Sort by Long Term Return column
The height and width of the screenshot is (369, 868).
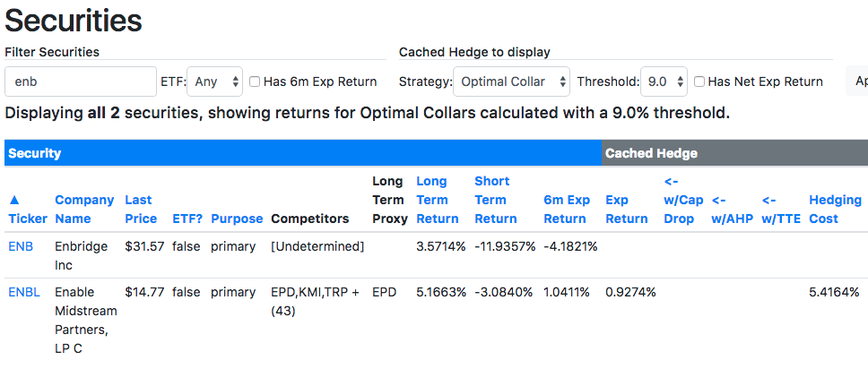point(438,200)
